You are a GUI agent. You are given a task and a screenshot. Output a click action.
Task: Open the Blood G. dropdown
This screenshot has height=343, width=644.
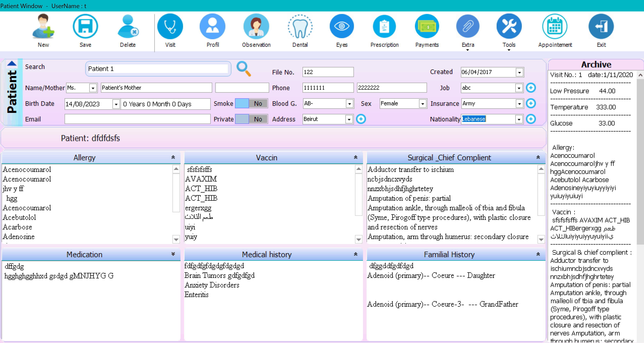click(x=350, y=104)
